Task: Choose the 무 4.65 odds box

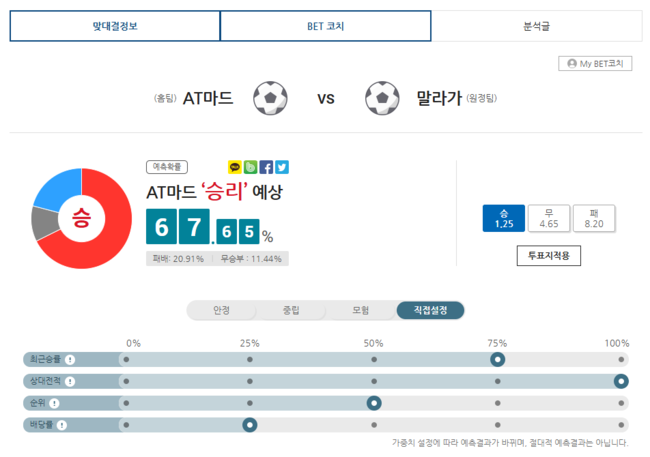Action: coord(549,218)
